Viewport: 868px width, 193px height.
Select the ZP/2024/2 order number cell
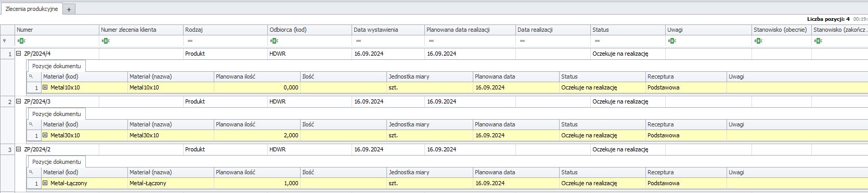click(57, 149)
